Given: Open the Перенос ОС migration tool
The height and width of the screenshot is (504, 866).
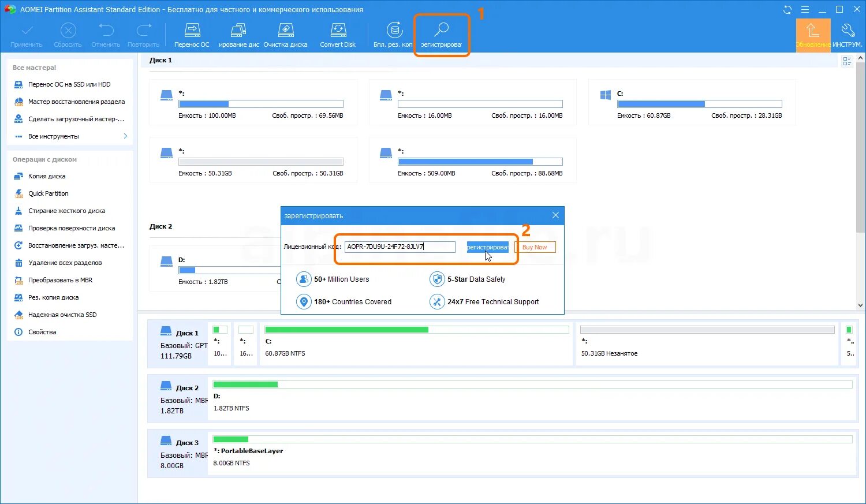Looking at the screenshot, I should coord(192,35).
